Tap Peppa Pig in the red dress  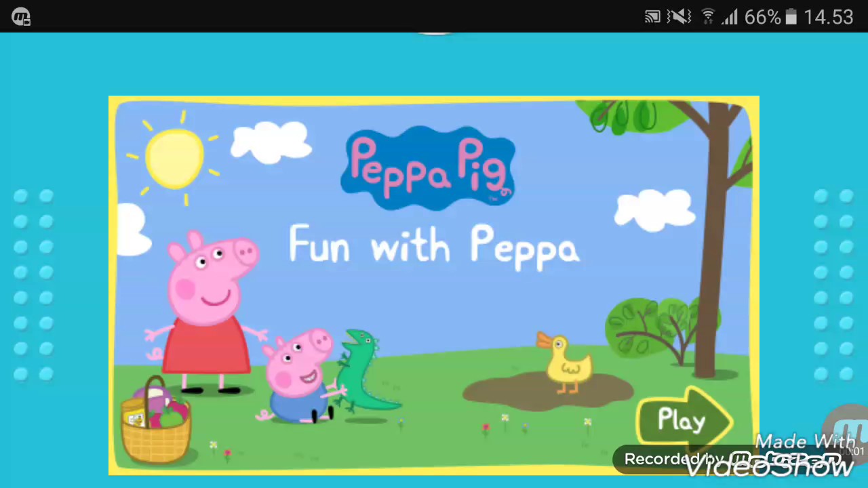tap(207, 312)
